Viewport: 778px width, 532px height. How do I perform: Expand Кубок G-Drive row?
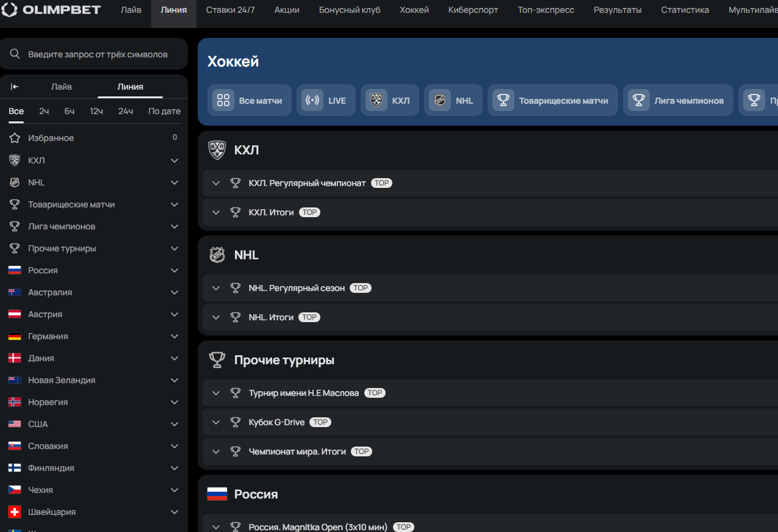[215, 422]
